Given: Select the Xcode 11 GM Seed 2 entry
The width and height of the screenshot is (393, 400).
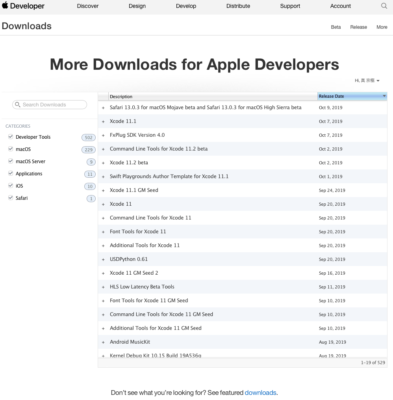Looking at the screenshot, I should [x=134, y=273].
